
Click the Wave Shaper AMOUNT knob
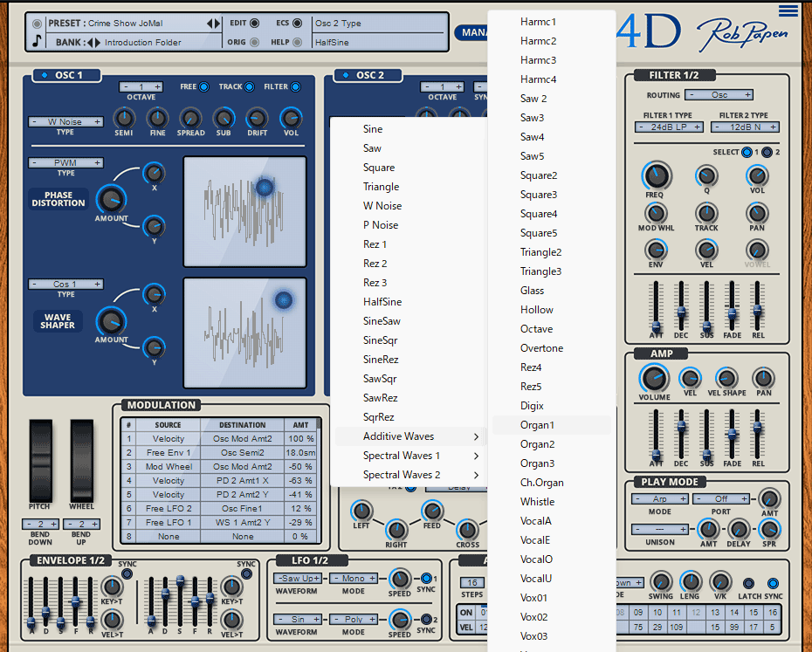[111, 321]
